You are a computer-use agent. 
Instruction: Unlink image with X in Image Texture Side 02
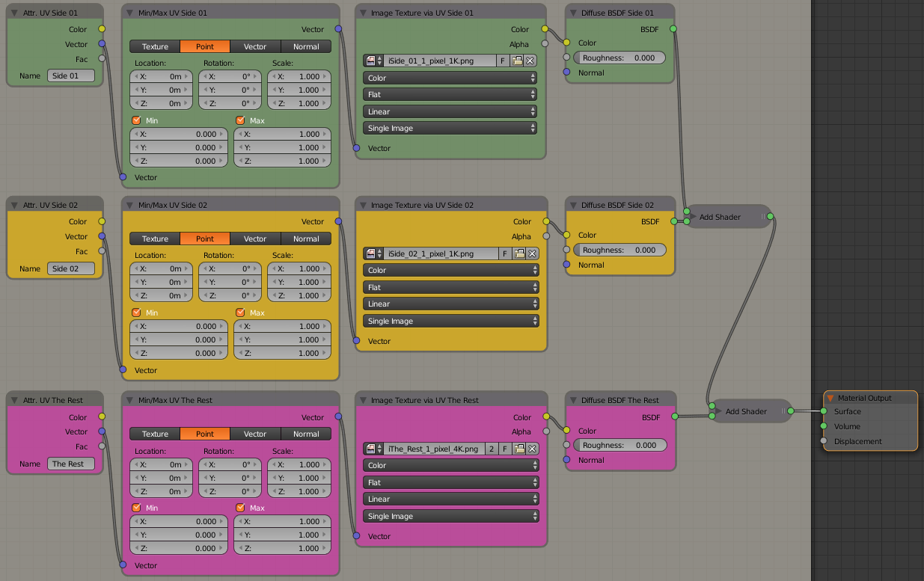(531, 253)
